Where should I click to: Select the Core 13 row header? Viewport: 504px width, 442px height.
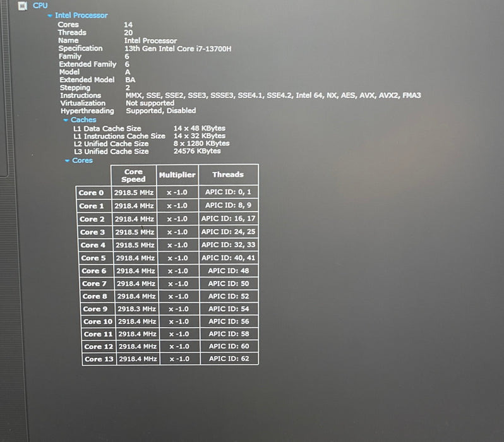tap(99, 359)
